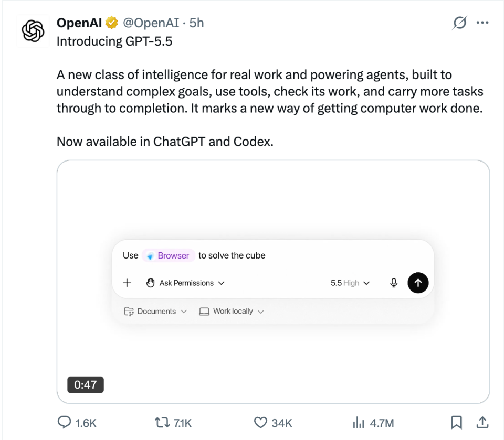504x440 pixels.
Task: Click the OpenAI display name
Action: (x=79, y=23)
